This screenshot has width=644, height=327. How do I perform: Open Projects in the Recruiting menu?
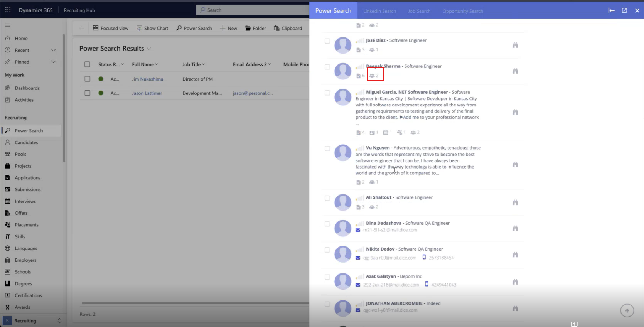point(23,166)
